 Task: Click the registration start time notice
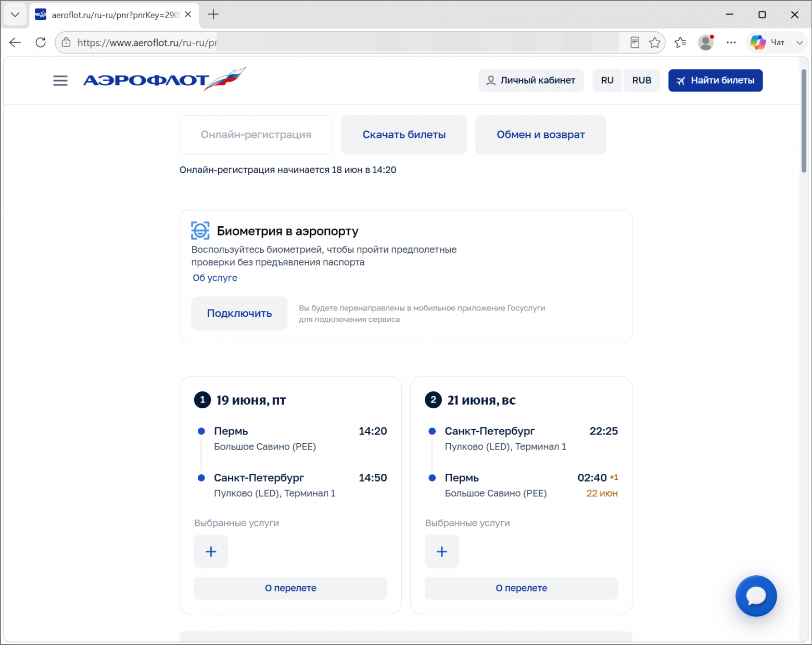click(288, 170)
